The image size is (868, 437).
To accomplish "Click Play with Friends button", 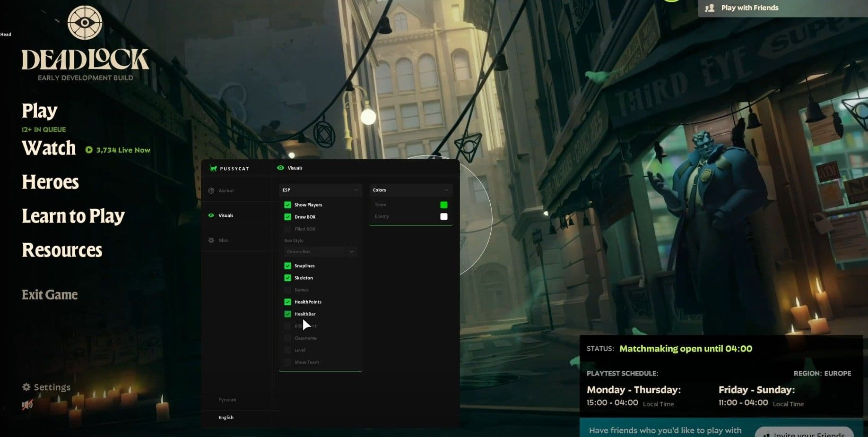I will coord(782,8).
